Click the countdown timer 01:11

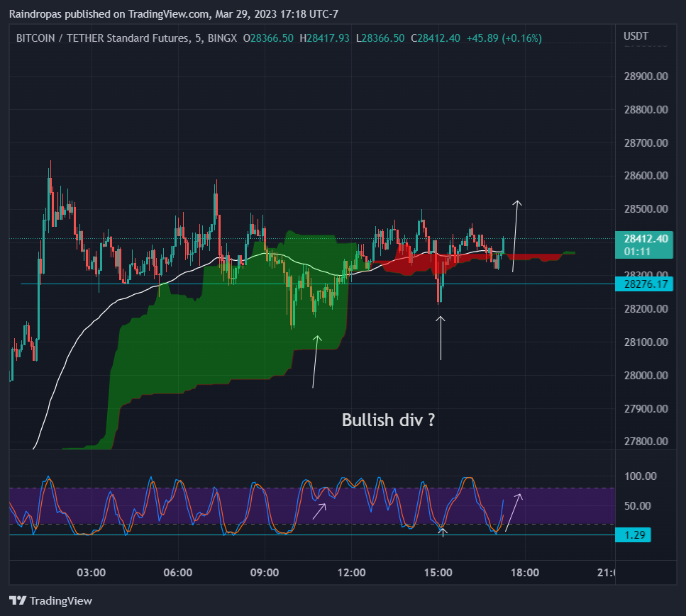637,252
